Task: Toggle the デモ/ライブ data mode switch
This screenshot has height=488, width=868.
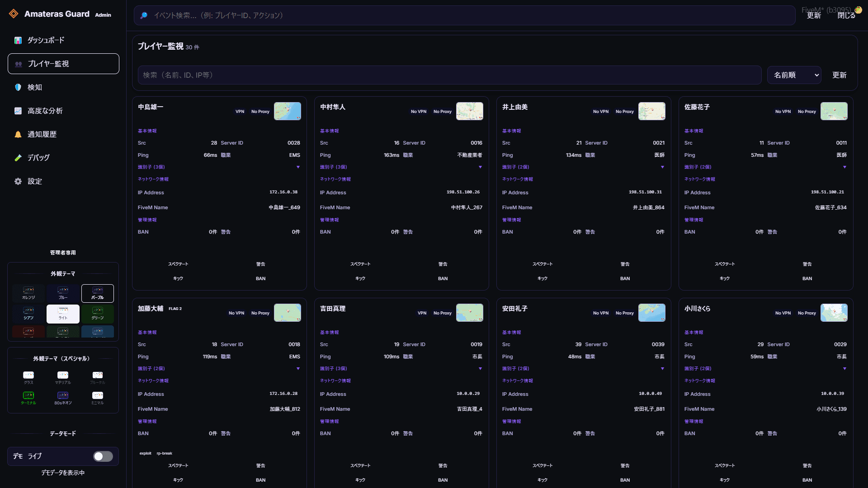Action: (x=103, y=456)
